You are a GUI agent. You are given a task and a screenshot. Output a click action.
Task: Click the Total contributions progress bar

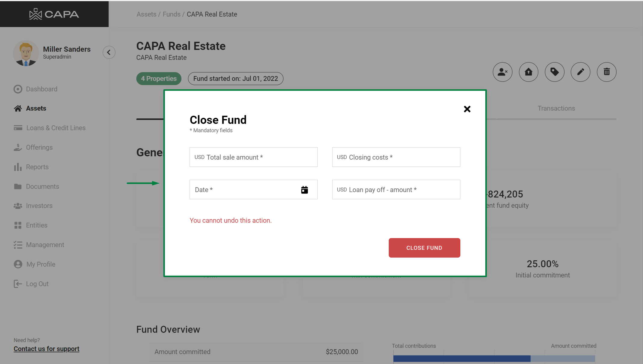461,358
